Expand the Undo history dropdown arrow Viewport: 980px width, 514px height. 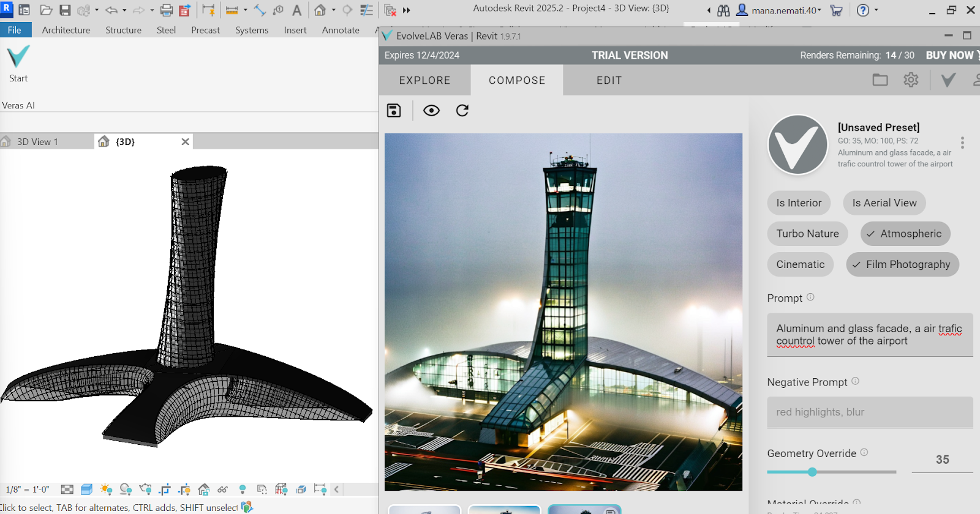pyautogui.click(x=124, y=10)
